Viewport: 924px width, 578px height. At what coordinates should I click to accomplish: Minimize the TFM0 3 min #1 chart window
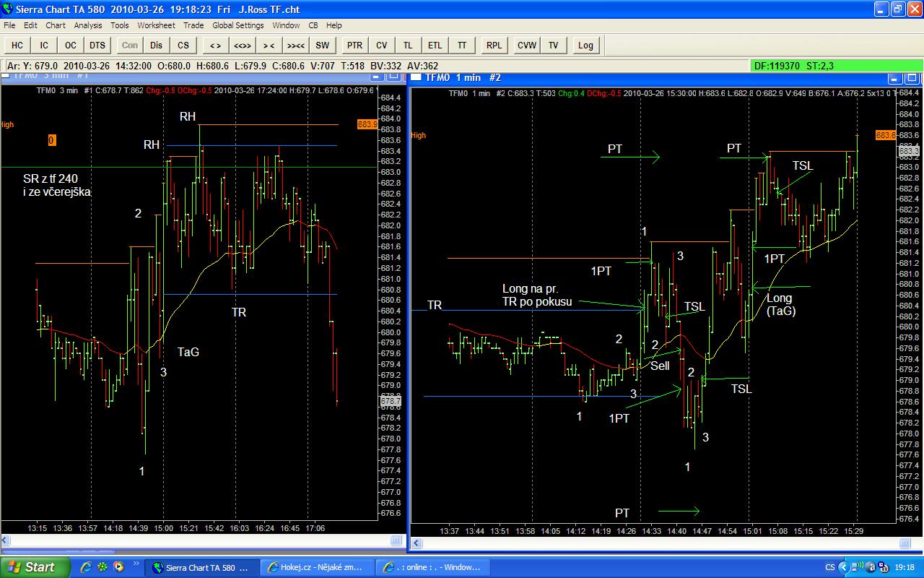pyautogui.click(x=375, y=75)
